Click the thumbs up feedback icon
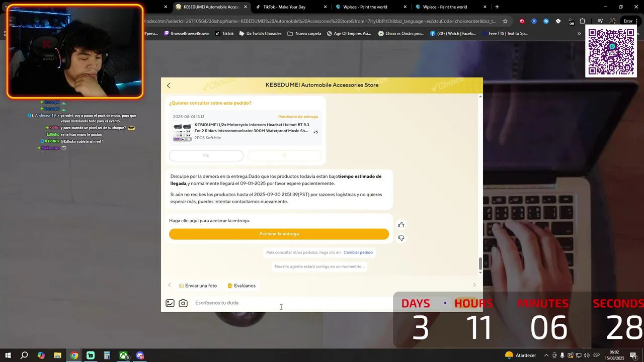The height and width of the screenshot is (362, 644). click(401, 225)
